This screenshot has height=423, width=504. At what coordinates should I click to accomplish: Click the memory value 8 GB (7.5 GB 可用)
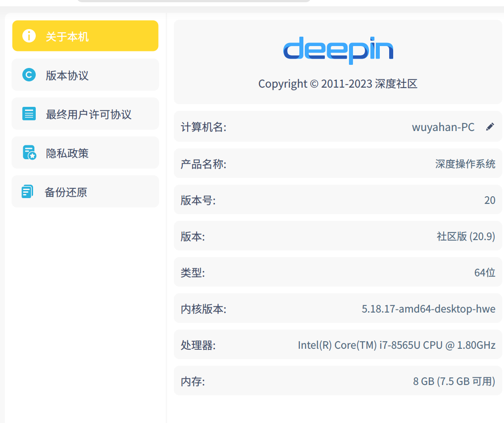[x=454, y=381]
